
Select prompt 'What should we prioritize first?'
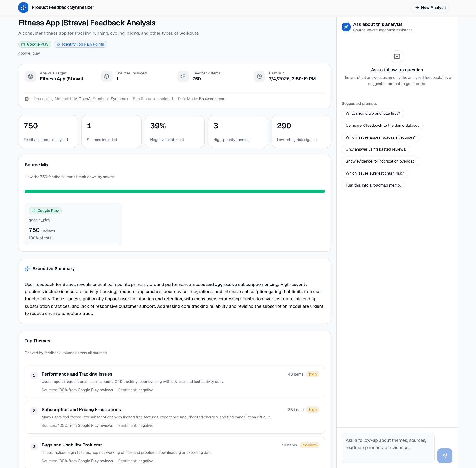pos(373,113)
